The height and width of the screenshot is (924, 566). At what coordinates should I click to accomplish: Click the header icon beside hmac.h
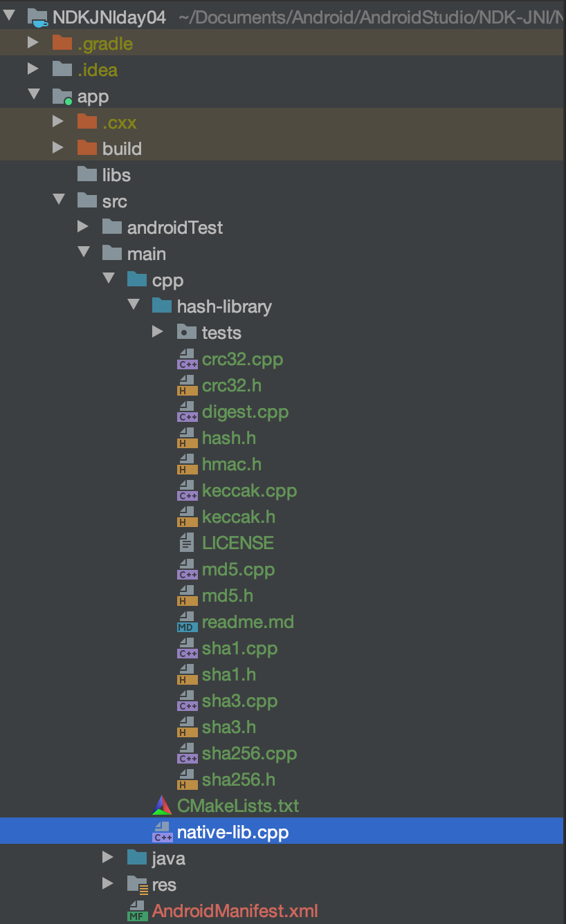click(x=186, y=464)
